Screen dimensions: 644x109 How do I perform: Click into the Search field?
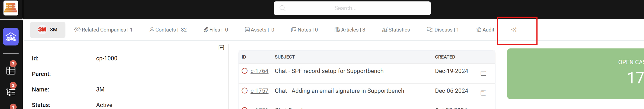point(352,8)
